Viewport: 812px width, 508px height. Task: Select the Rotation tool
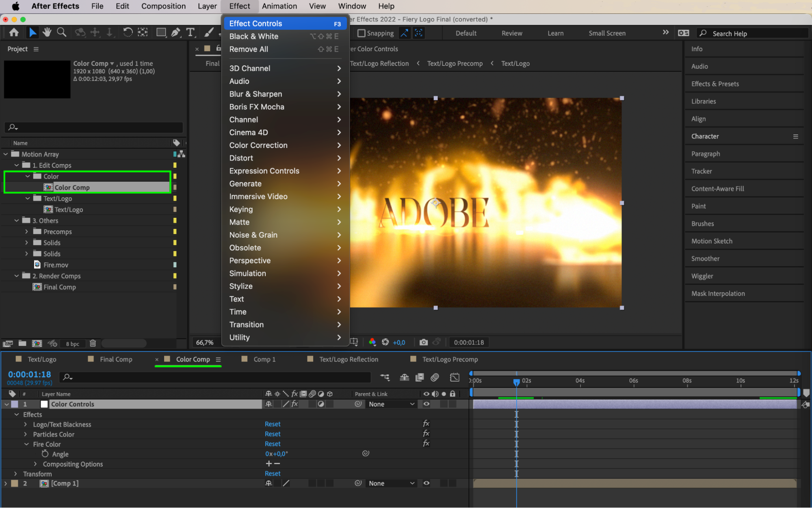[128, 33]
